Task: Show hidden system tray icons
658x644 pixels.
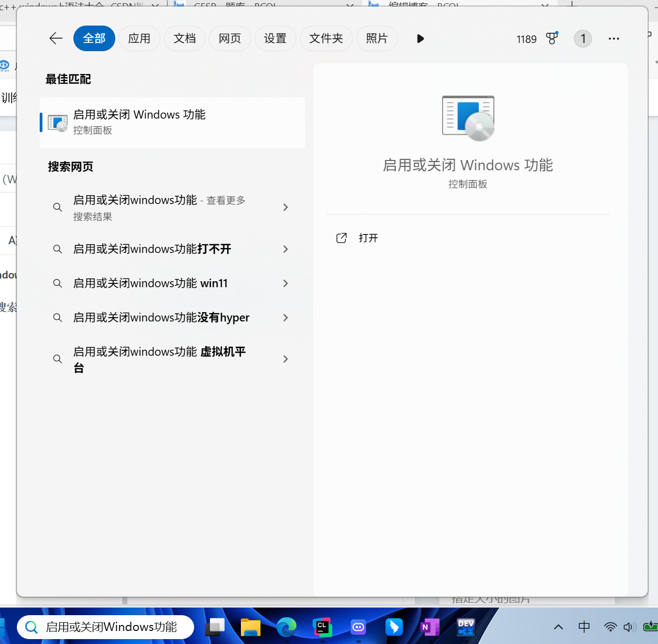Action: [x=558, y=627]
